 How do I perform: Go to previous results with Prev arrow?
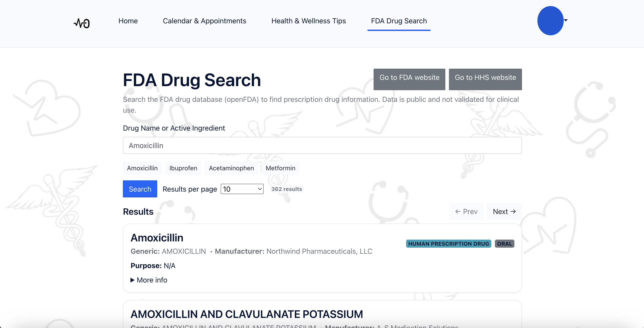tap(466, 211)
